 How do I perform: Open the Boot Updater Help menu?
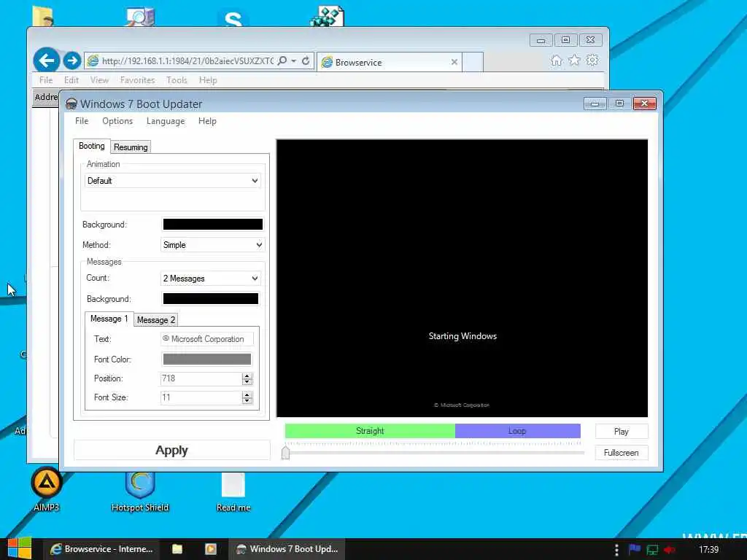pos(207,121)
